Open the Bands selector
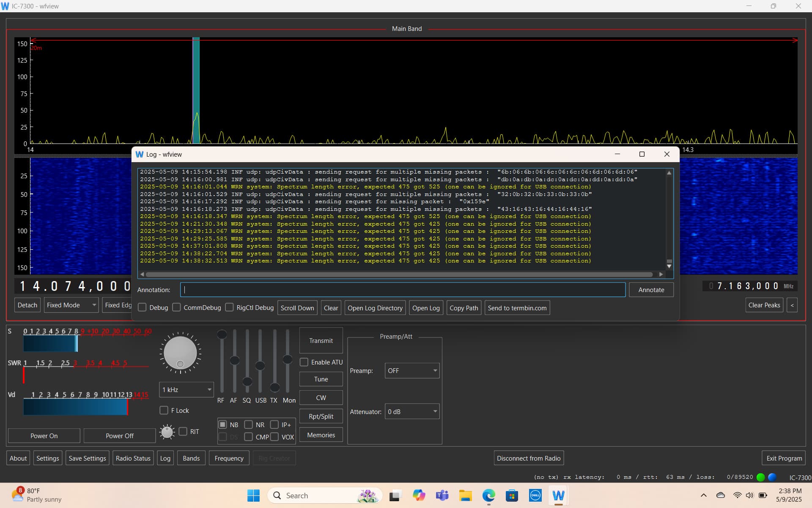Screen dimensions: 812x508 [x=191, y=458]
